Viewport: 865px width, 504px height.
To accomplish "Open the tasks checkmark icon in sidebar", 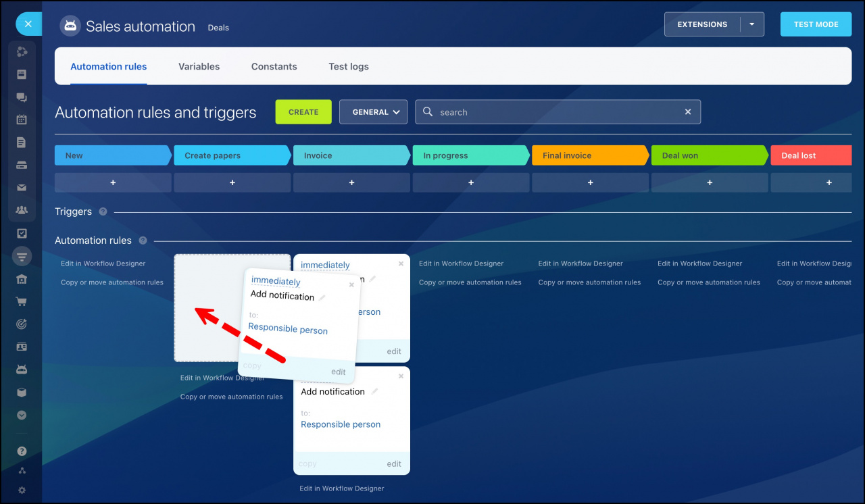I will pyautogui.click(x=22, y=234).
